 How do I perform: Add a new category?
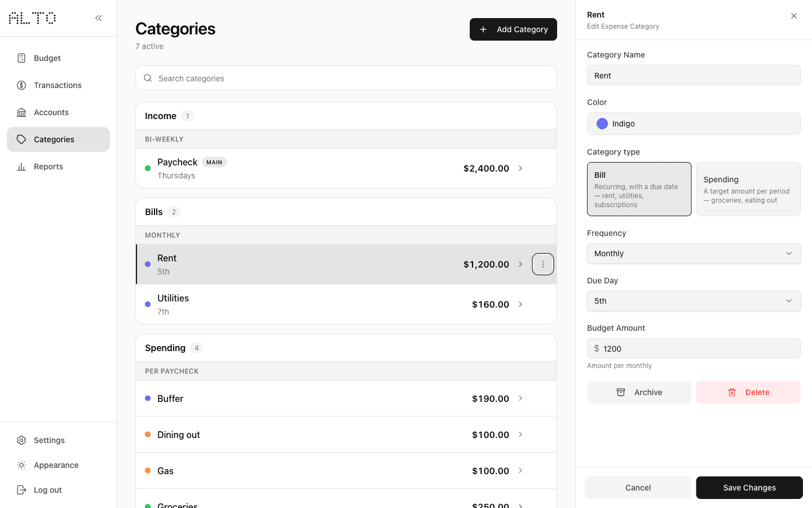[513, 29]
